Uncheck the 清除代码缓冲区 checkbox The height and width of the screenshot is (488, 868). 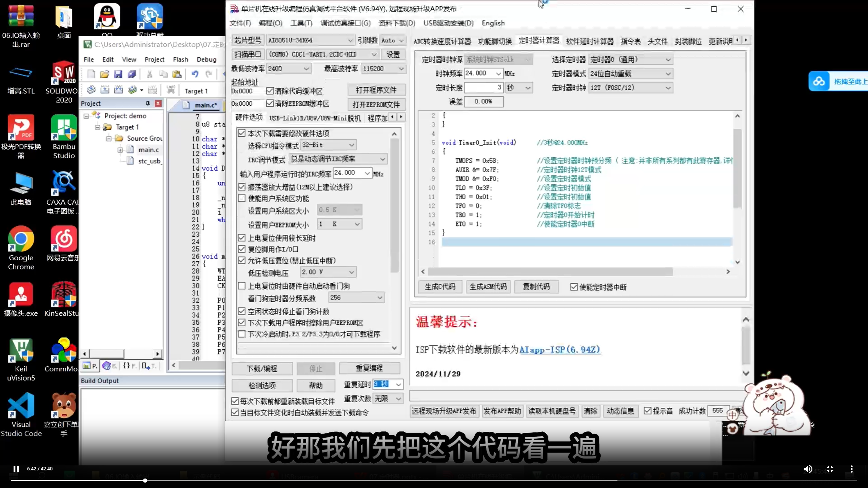point(270,91)
